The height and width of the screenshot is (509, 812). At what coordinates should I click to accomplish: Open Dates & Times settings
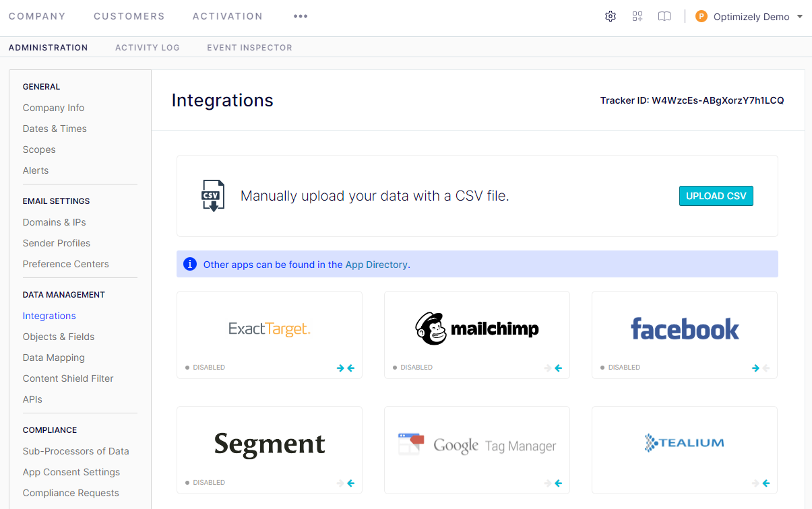tap(55, 129)
